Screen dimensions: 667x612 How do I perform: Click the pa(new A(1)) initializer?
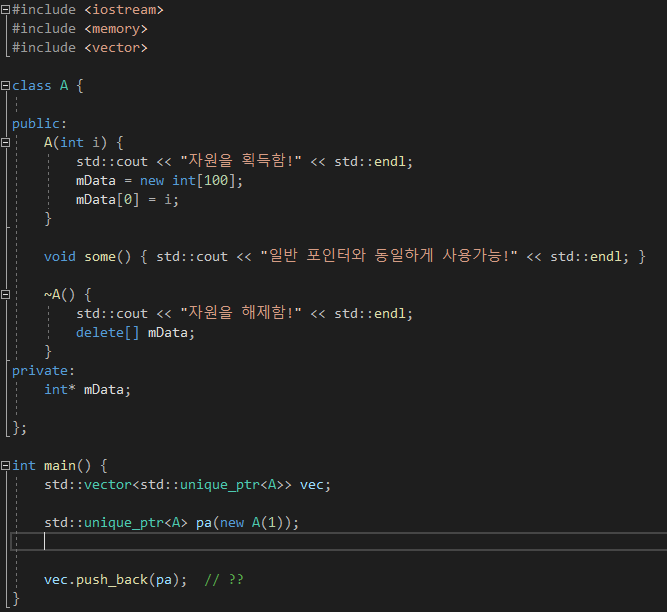pos(248,523)
